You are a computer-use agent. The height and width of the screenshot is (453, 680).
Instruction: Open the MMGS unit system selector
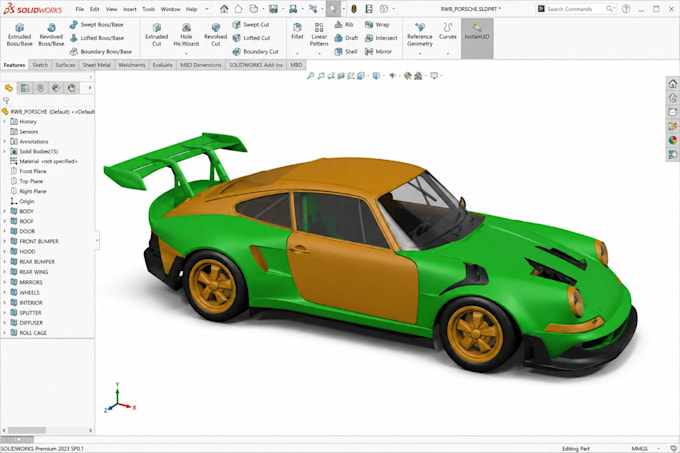tap(646, 449)
